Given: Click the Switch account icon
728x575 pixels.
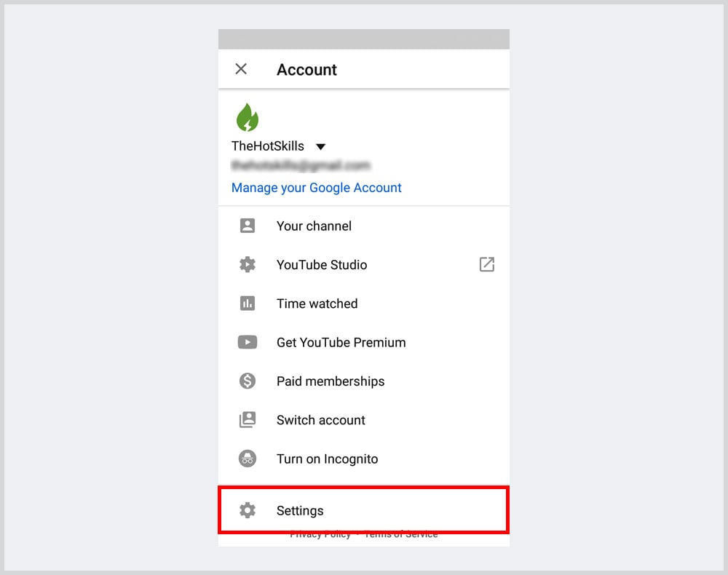Looking at the screenshot, I should coord(248,419).
